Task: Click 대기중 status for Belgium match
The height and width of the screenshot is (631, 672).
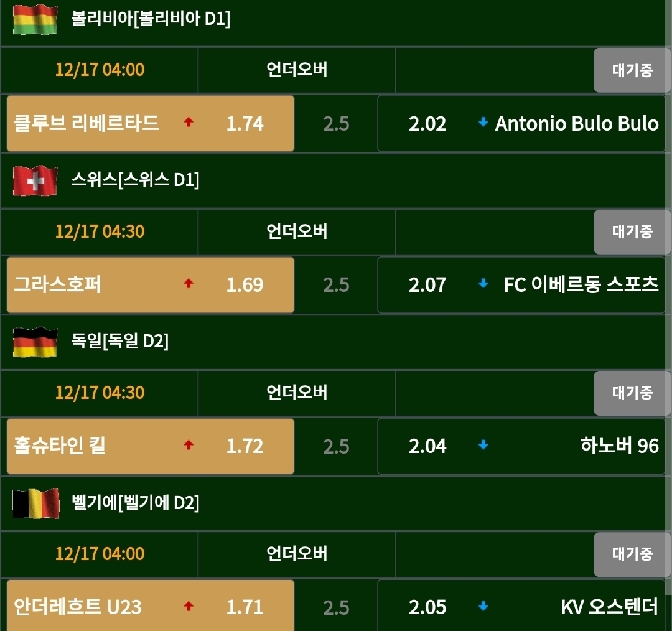Action: pos(632,554)
